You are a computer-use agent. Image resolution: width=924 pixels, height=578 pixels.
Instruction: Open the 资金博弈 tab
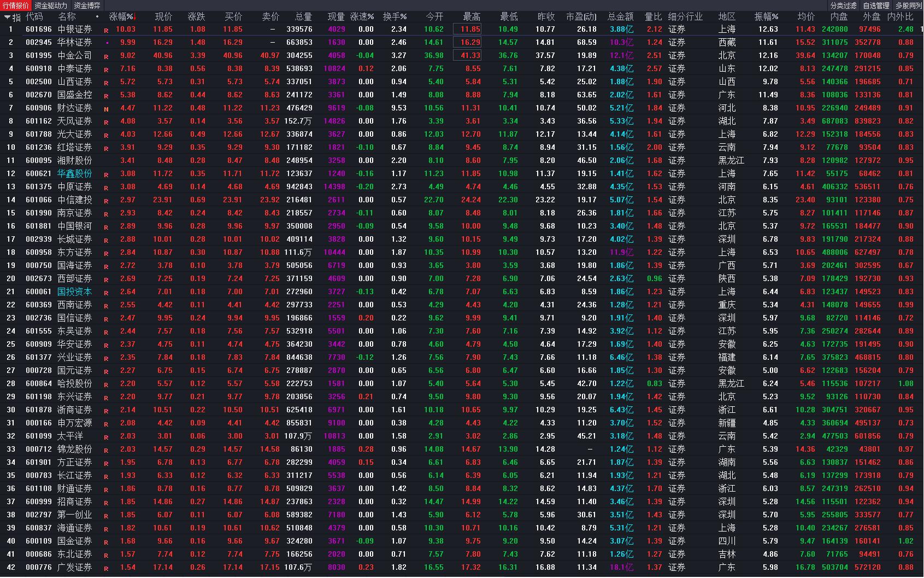coord(87,5)
